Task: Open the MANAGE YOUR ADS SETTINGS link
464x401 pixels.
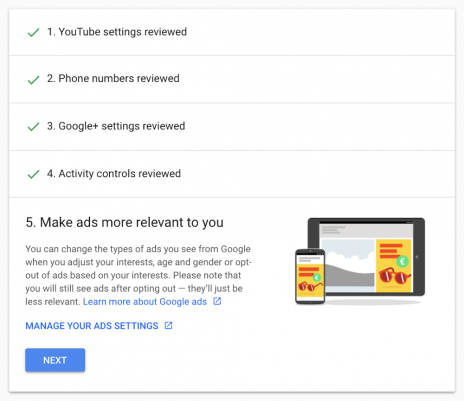Action: (92, 326)
